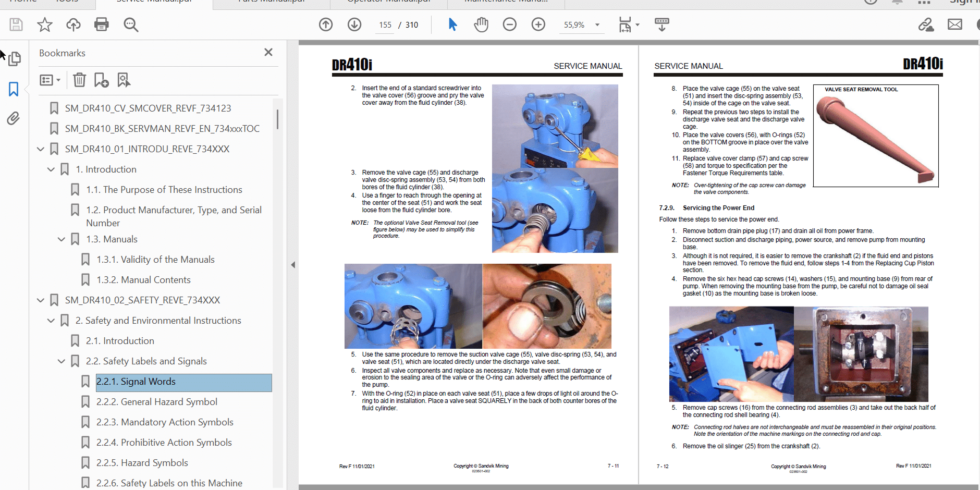This screenshot has width=980, height=490.
Task: Activate the selection arrow tool
Action: tap(452, 24)
